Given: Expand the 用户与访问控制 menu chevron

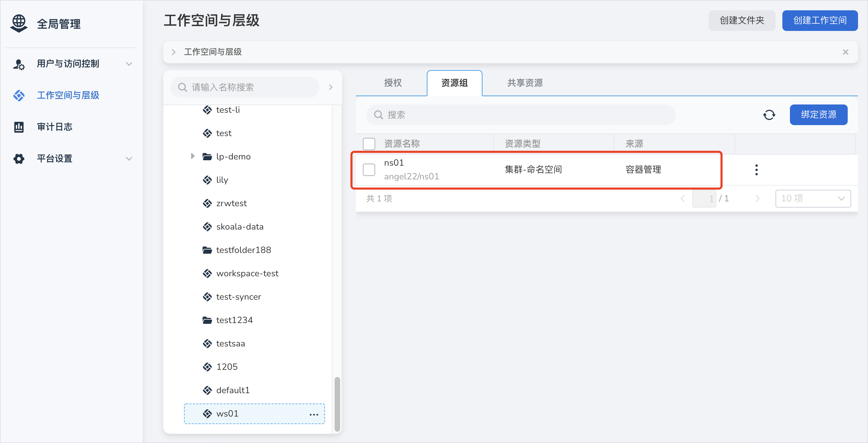Looking at the screenshot, I should [x=129, y=64].
